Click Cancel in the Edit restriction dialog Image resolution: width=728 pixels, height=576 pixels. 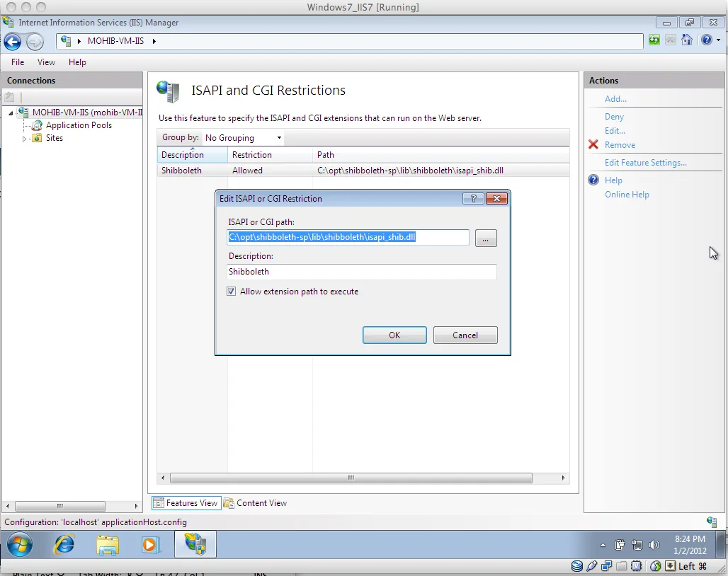[x=465, y=335]
